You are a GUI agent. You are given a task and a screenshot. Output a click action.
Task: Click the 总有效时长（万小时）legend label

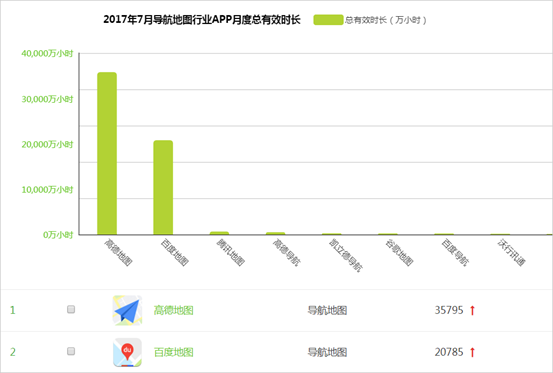pos(386,20)
